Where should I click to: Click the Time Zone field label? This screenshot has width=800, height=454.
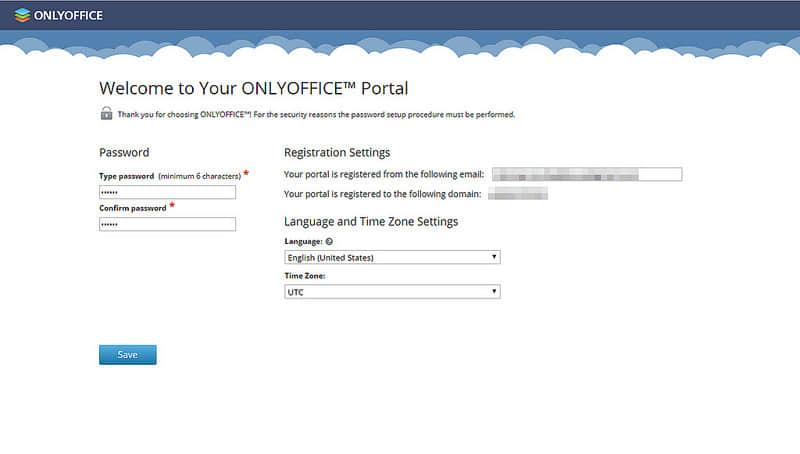pos(305,275)
